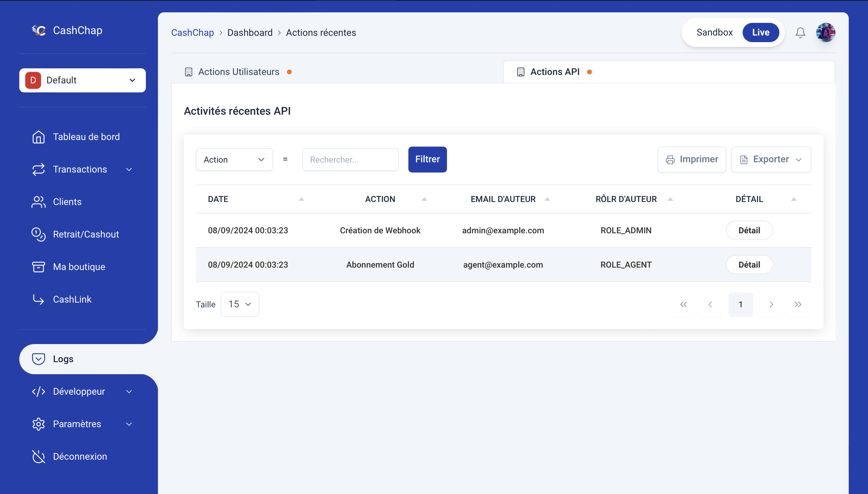Open the Action filter field dropdown
The width and height of the screenshot is (868, 494).
pos(234,160)
